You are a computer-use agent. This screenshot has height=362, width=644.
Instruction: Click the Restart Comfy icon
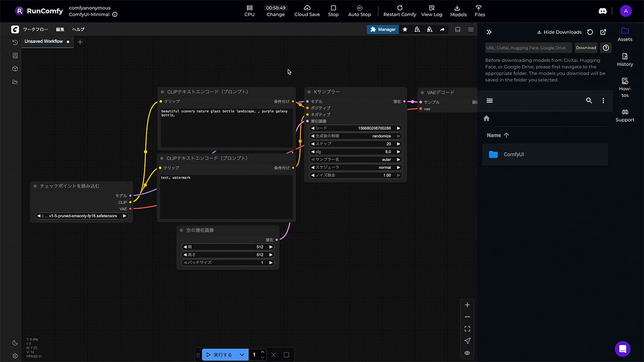399,8
